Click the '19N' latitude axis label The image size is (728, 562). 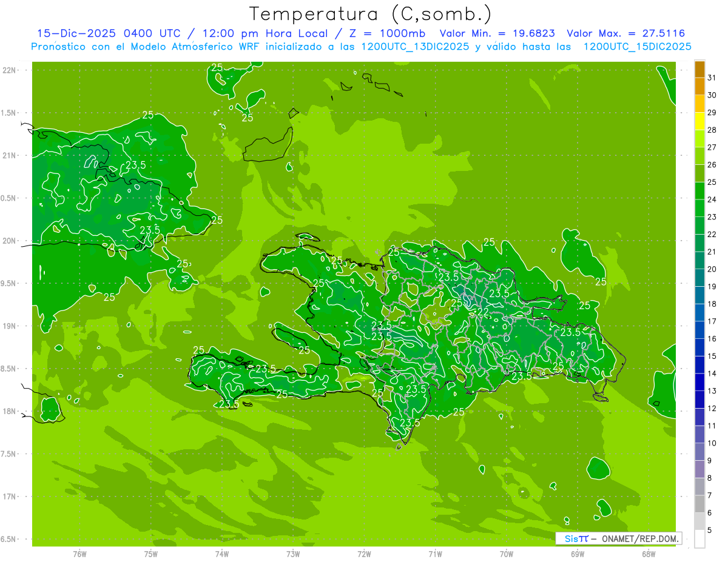(9, 326)
